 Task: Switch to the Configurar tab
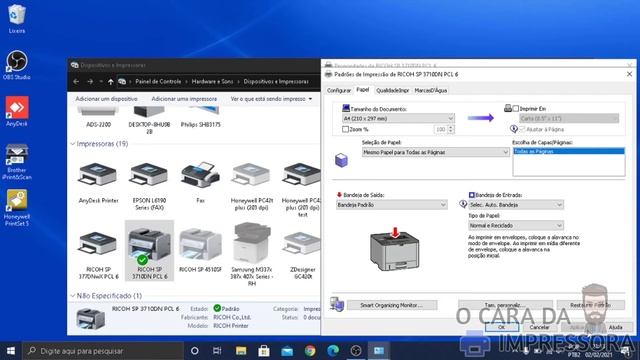tap(339, 91)
